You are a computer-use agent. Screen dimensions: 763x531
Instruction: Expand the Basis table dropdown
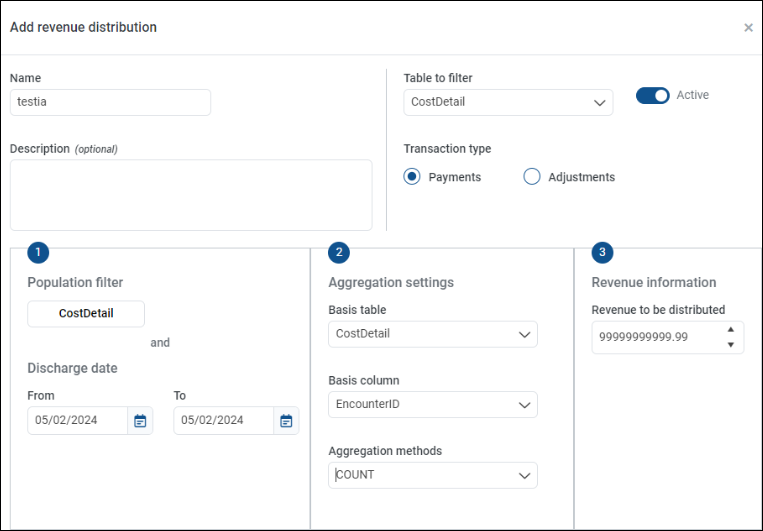[x=433, y=334]
